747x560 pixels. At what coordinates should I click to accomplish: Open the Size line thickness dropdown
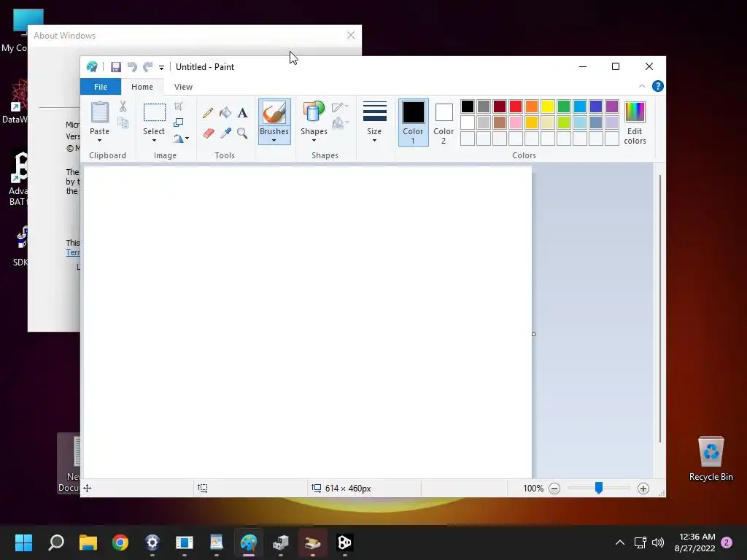point(374,122)
